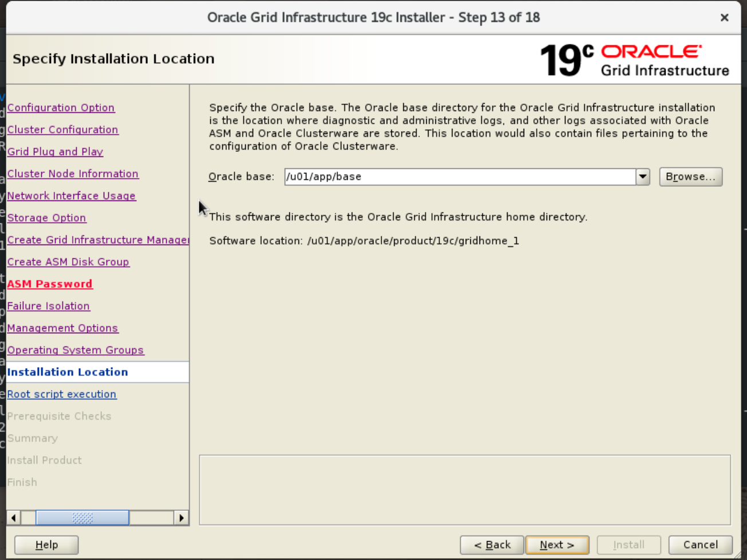Open Create Grid Infrastructure Management step
This screenshot has width=747, height=560.
point(98,240)
